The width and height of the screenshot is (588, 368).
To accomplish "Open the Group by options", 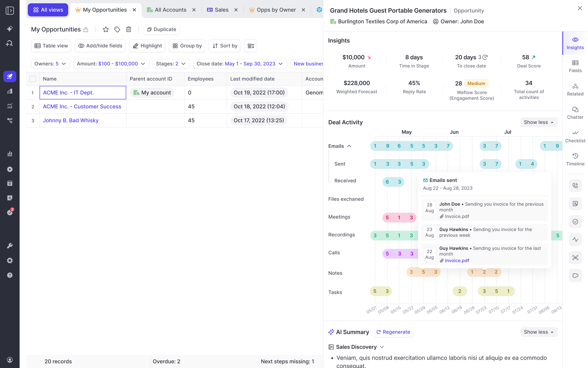I will 187,46.
